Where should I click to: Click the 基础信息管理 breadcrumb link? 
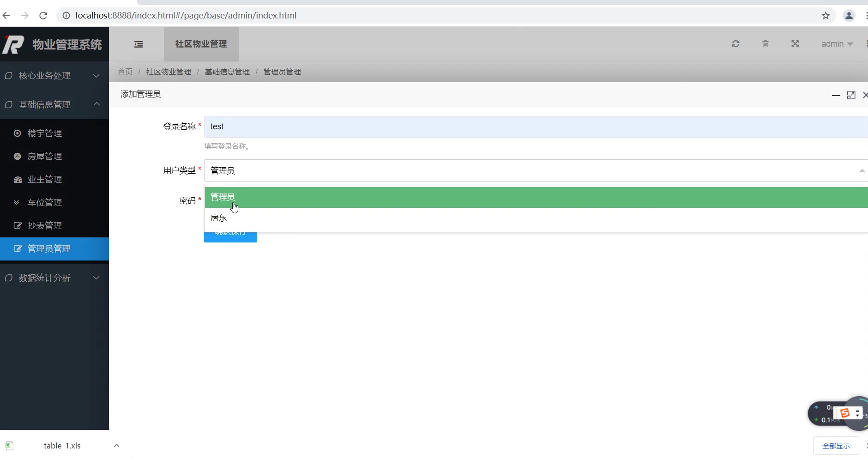point(227,72)
